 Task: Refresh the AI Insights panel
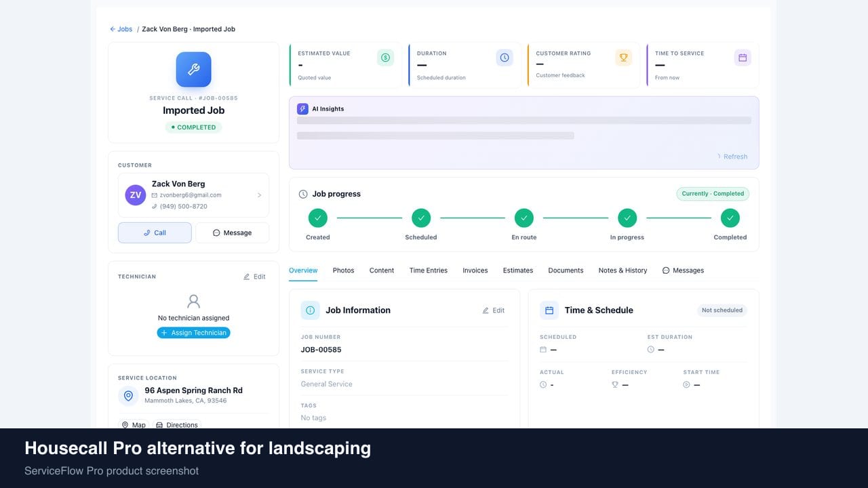tap(732, 157)
